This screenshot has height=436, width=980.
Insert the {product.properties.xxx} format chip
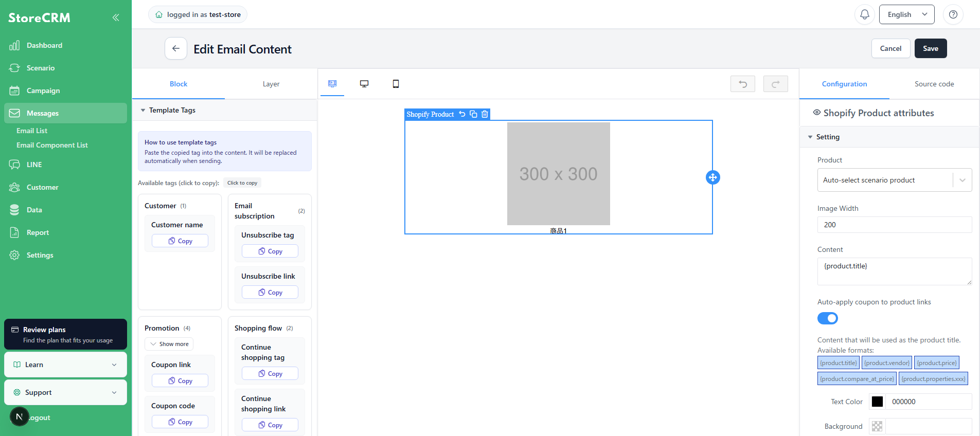point(933,378)
